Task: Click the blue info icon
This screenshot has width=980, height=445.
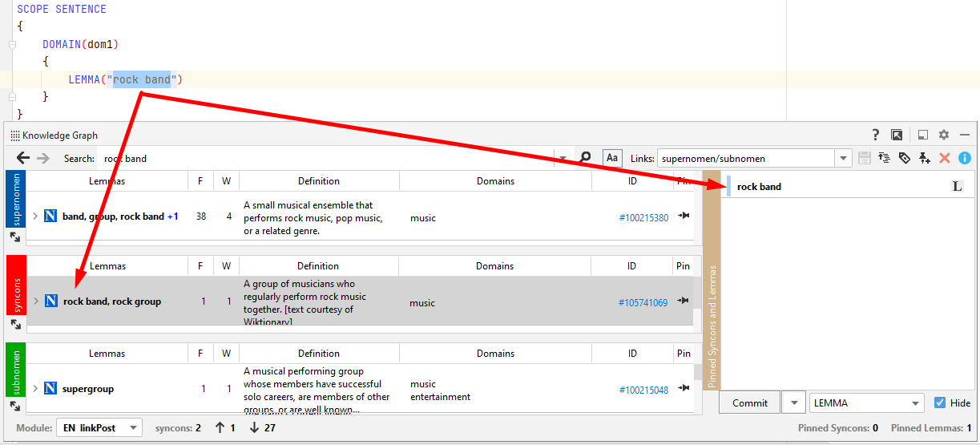Action: coord(965,158)
